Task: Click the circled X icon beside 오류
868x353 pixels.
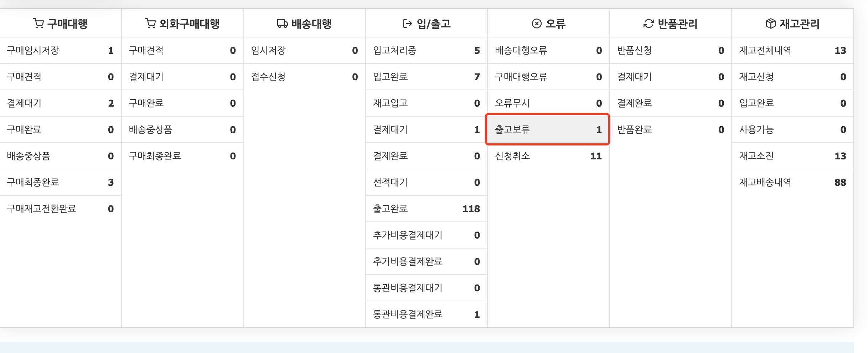Action: [537, 24]
